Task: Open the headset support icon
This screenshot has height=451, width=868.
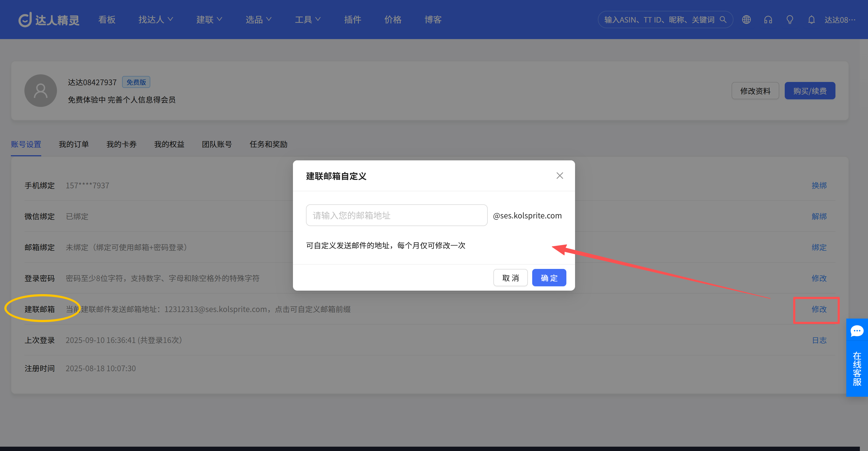Action: click(x=768, y=20)
